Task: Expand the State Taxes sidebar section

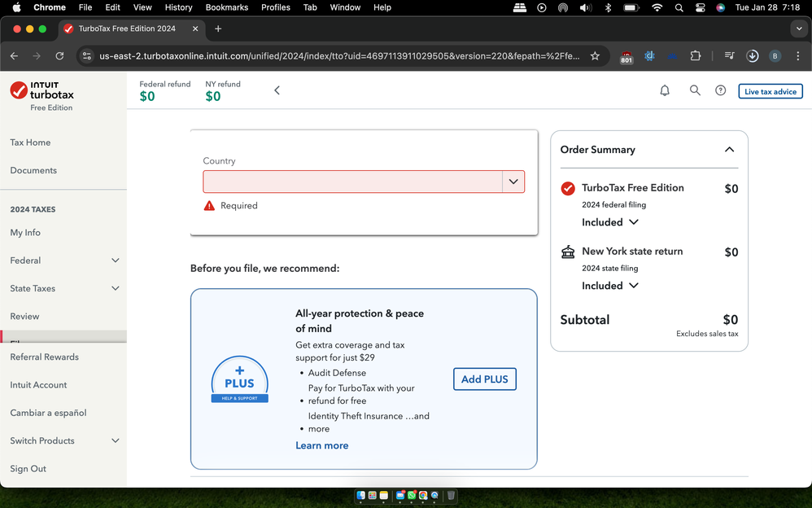Action: [116, 289]
